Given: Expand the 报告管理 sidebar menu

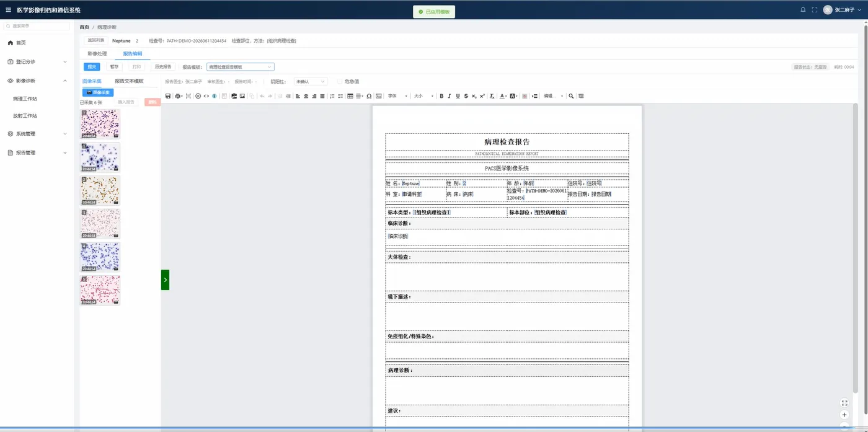Looking at the screenshot, I should (x=37, y=152).
